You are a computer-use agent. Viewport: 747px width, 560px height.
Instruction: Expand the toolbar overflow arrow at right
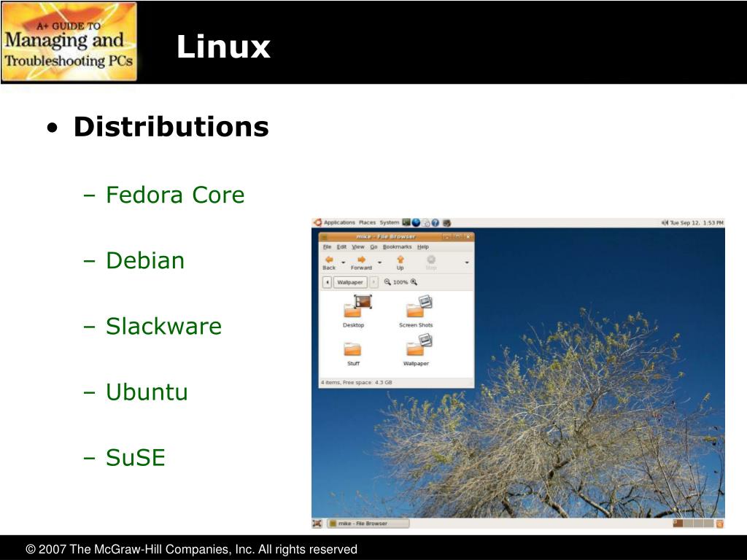pos(467,262)
